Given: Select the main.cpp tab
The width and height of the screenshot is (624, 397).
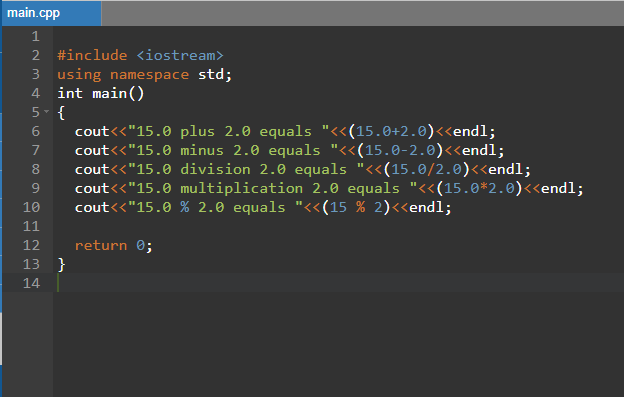Looking at the screenshot, I should coord(52,13).
